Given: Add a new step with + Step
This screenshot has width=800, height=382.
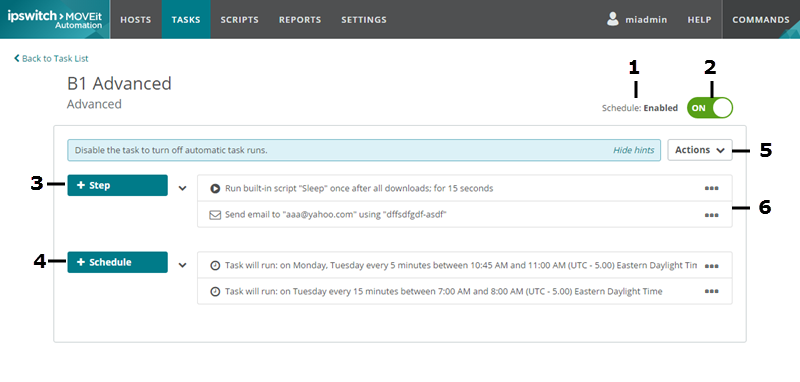Looking at the screenshot, I should pos(117,185).
